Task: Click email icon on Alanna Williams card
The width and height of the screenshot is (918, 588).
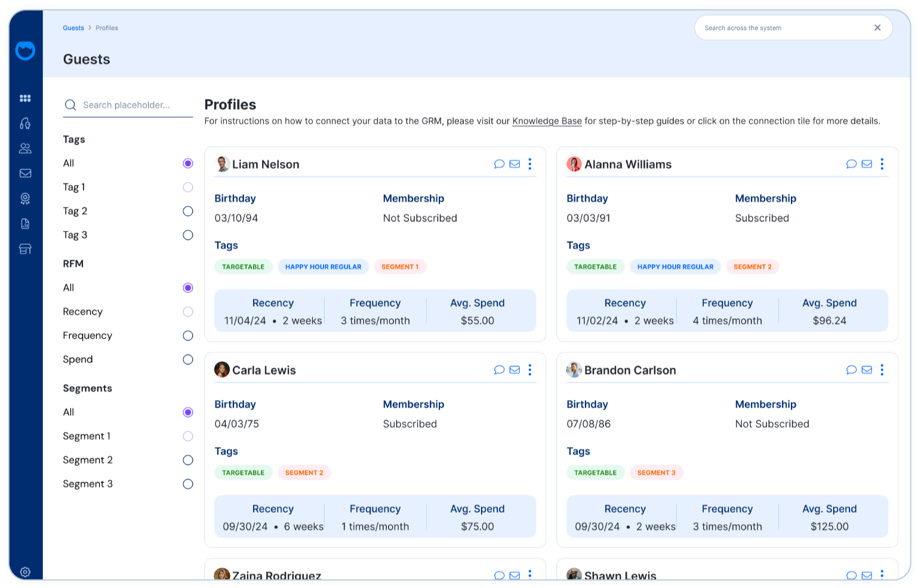Action: pyautogui.click(x=867, y=164)
